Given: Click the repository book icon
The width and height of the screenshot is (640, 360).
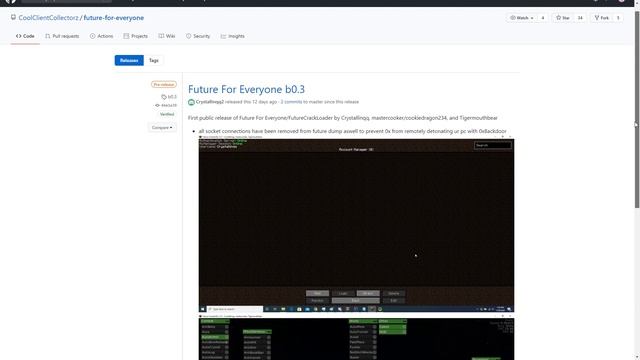Looking at the screenshot, I should click(13, 18).
